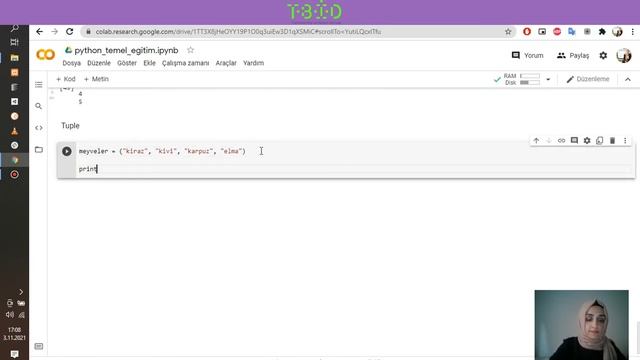Open Files folder sidebar icon
Viewport: 640px width, 360px height.
pos(39,149)
